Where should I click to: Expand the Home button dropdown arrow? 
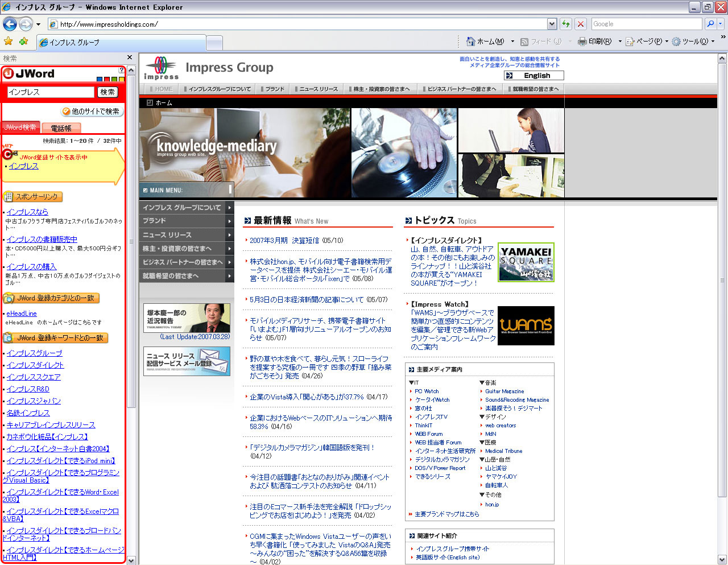[512, 42]
